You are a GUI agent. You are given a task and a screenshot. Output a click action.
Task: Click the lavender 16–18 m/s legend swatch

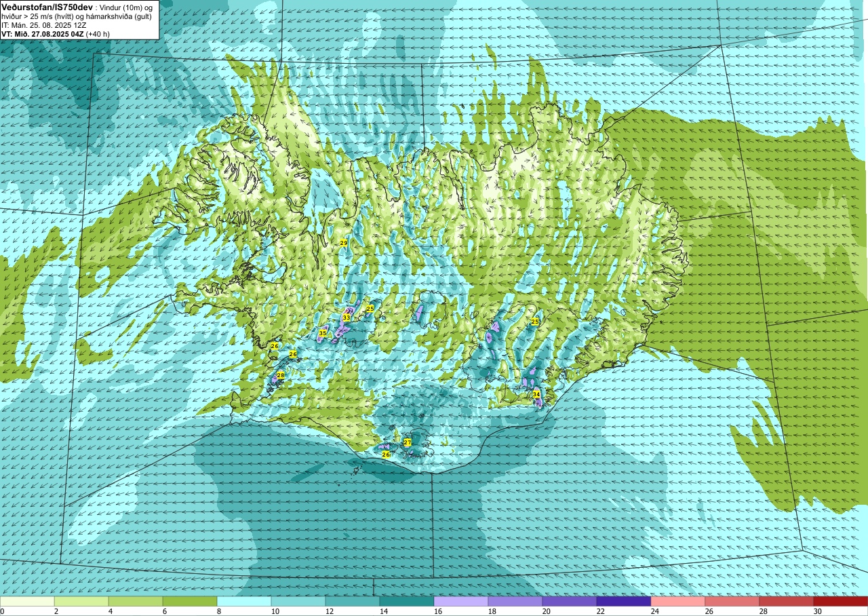(461, 601)
